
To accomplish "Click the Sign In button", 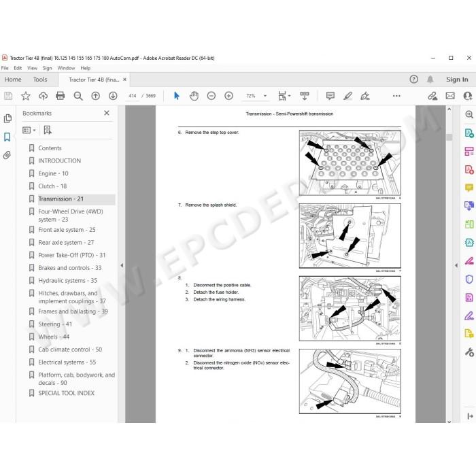I will point(457,80).
